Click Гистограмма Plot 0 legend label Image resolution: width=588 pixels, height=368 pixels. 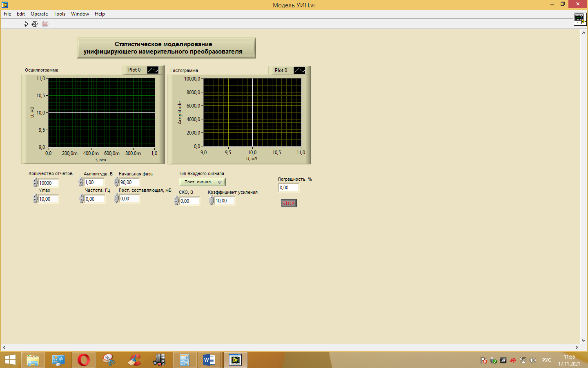pos(281,70)
